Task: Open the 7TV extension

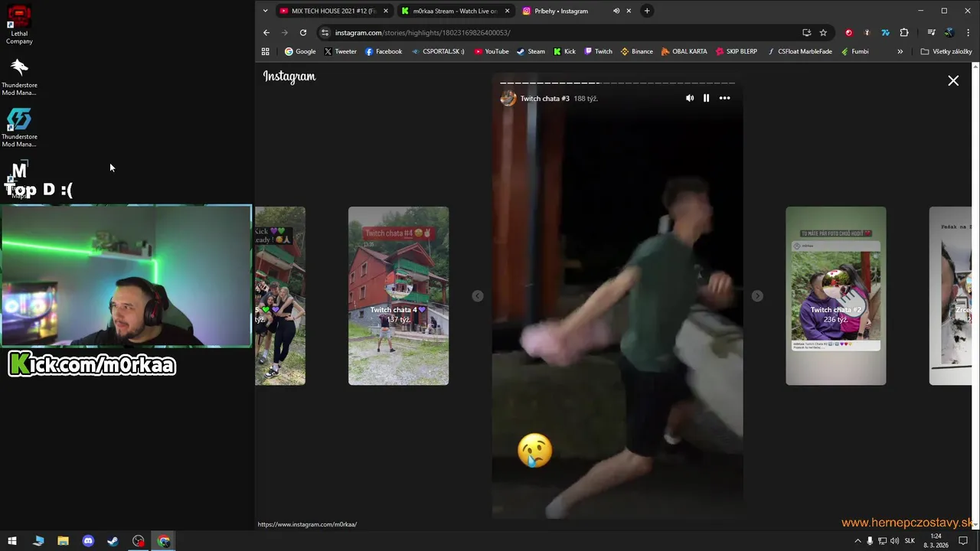Action: coord(885,32)
